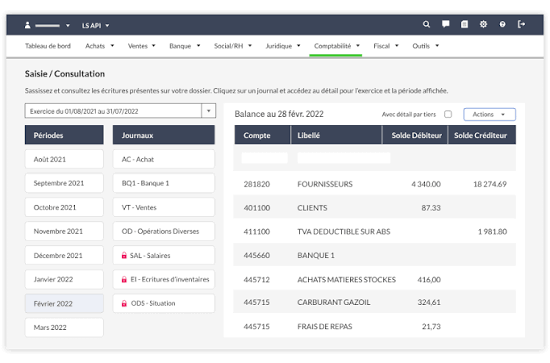Open the Outils menu
Viewport: 550px width, 363px height.
pyautogui.click(x=425, y=46)
